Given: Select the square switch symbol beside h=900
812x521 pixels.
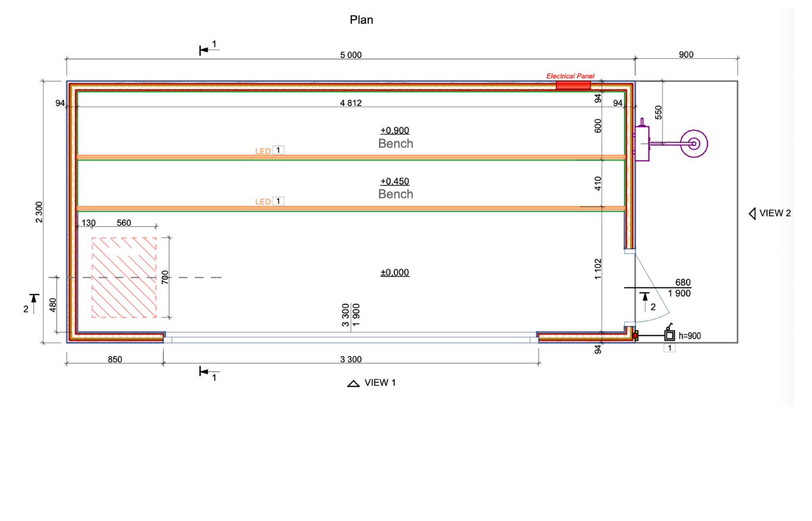Looking at the screenshot, I should coord(669,336).
